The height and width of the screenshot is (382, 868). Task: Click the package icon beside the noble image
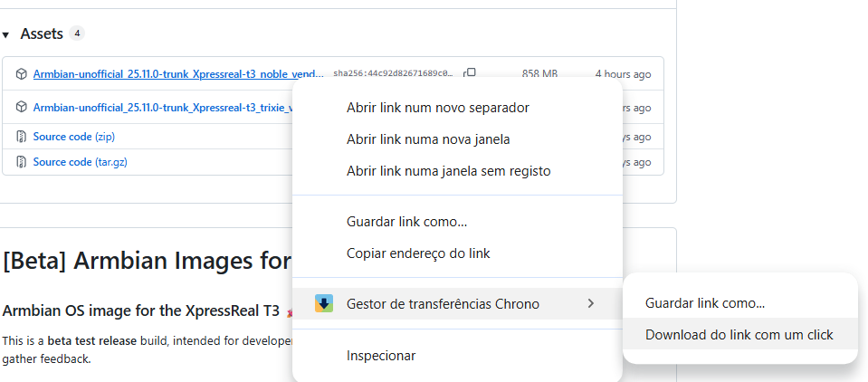pos(21,73)
